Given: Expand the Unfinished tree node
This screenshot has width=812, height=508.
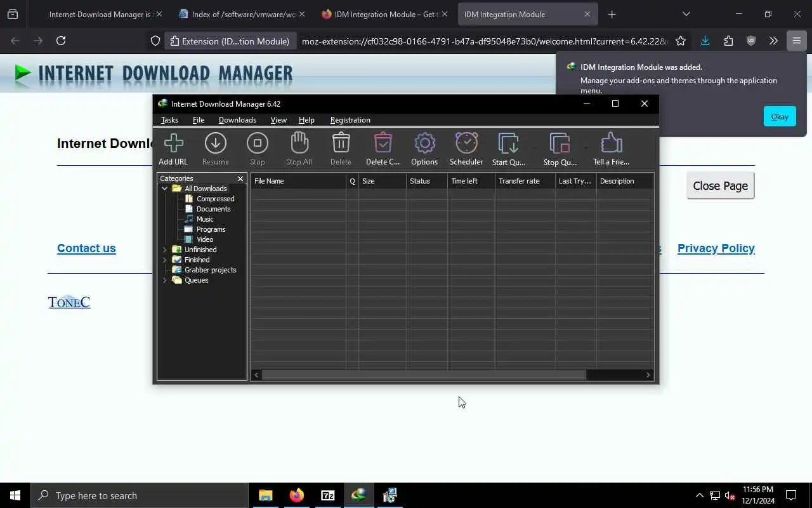Looking at the screenshot, I should [165, 250].
